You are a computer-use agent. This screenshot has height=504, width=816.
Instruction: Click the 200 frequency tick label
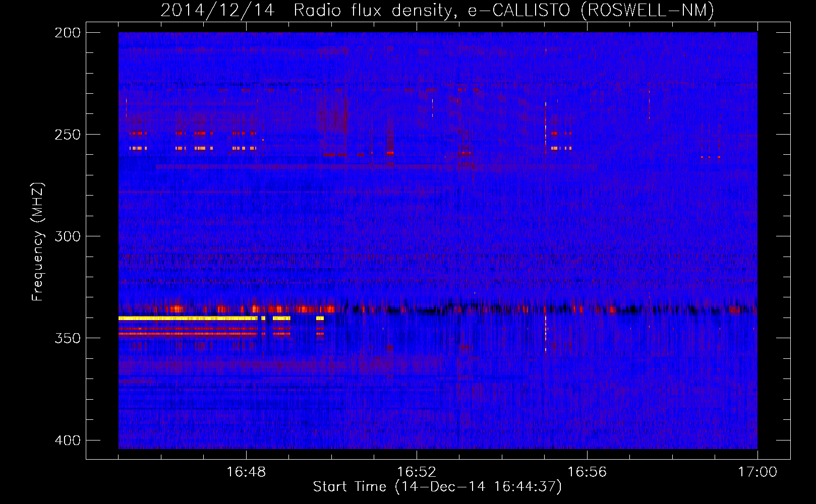[68, 33]
